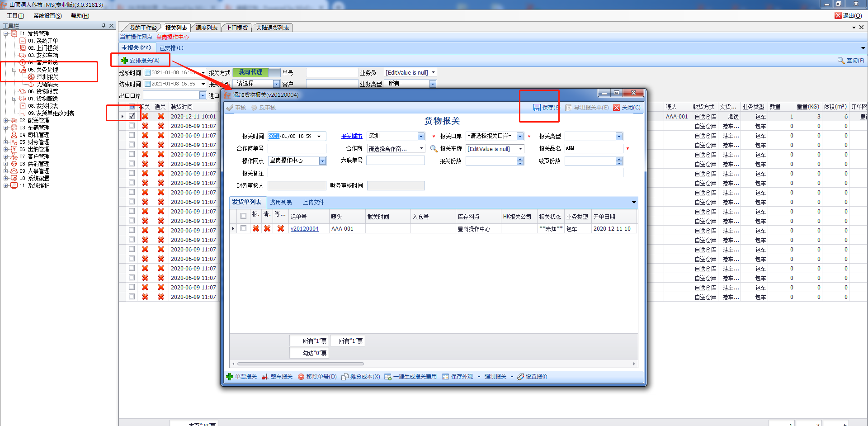Click the 安排报关(A) button
The height and width of the screenshot is (426, 868).
click(141, 60)
